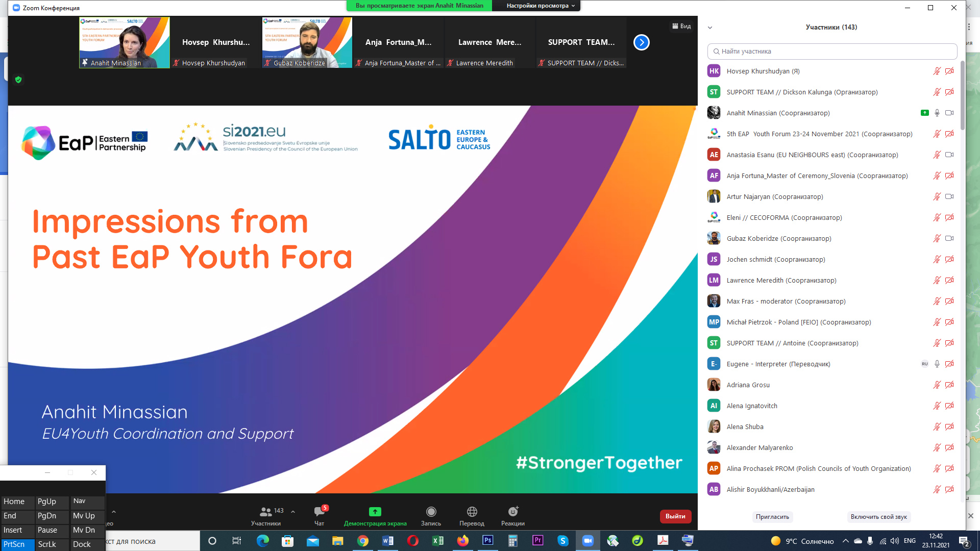Expand the arrow next to participants count
This screenshot has height=551, width=980.
coord(293,511)
